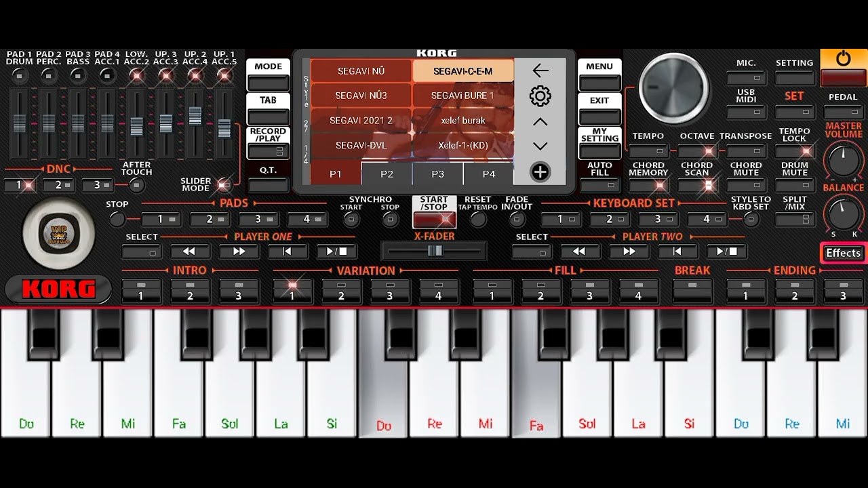Mute PAD 2 PERC track
This screenshot has width=868, height=488.
click(49, 75)
